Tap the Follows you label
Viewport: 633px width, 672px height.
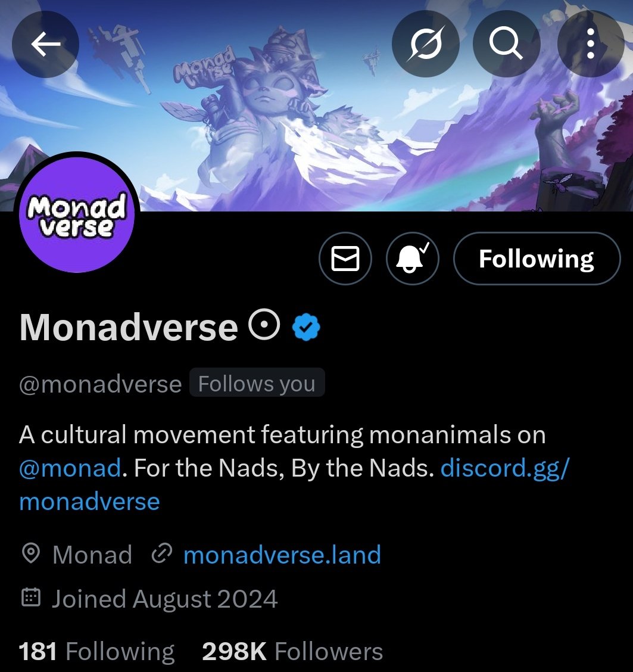coord(257,383)
